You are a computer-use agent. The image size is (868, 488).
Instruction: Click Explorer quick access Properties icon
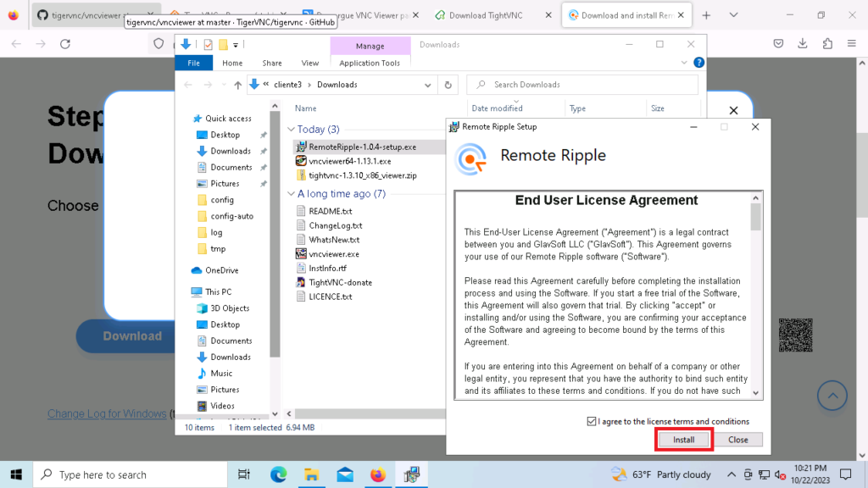point(209,45)
